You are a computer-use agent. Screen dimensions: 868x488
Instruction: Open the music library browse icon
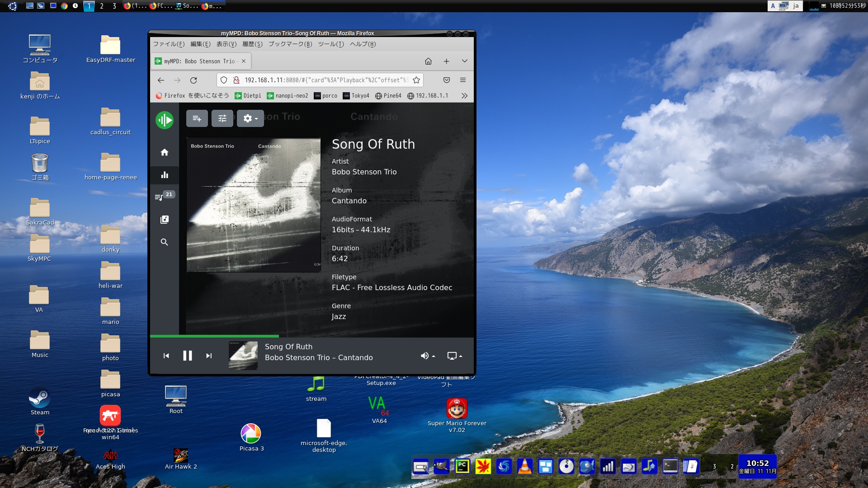pyautogui.click(x=165, y=220)
